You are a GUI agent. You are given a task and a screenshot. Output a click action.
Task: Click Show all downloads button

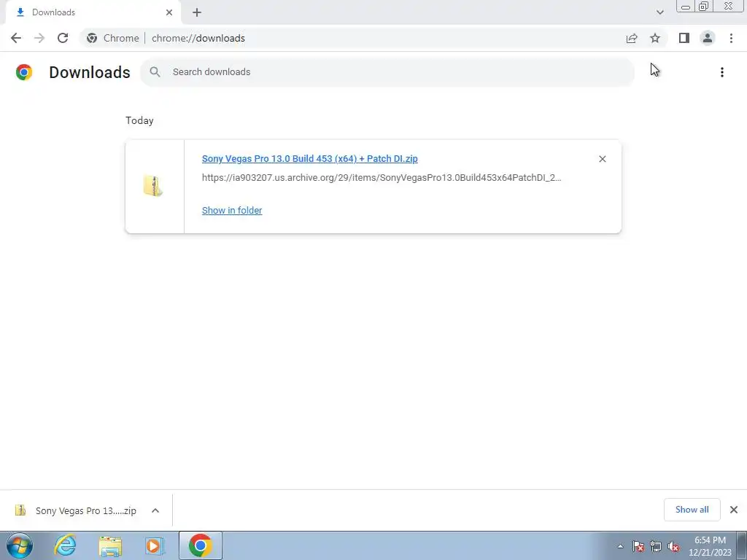click(x=692, y=510)
